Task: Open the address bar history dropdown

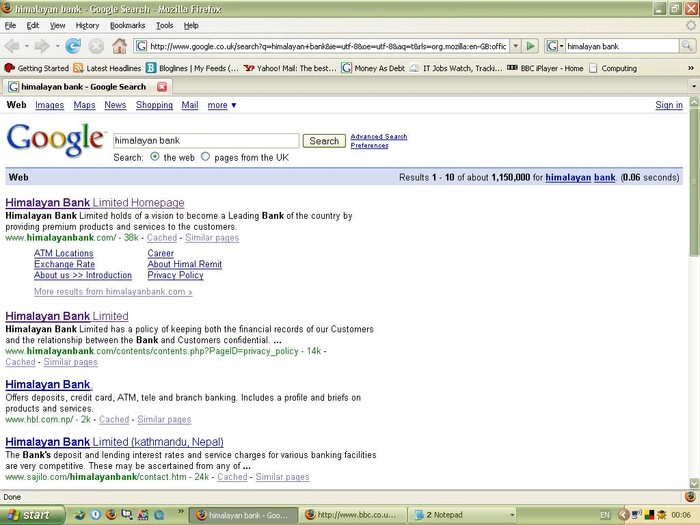Action: (x=515, y=46)
